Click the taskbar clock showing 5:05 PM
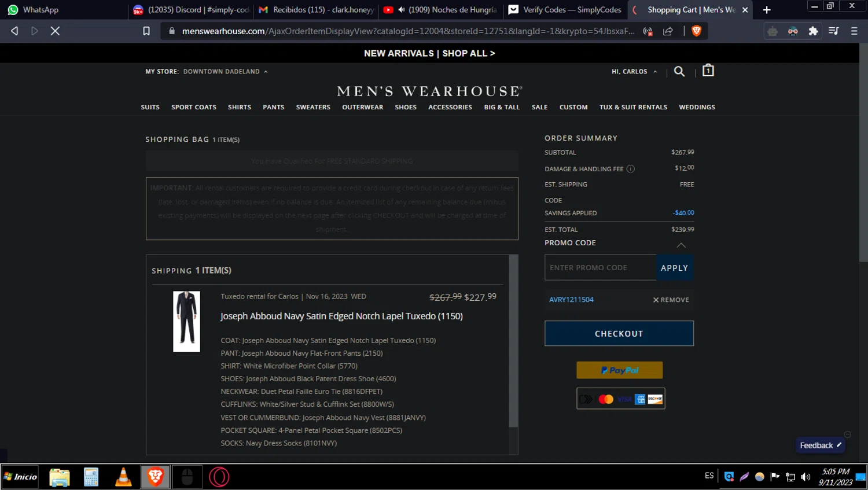Viewport: 868px width, 490px height. click(x=836, y=477)
